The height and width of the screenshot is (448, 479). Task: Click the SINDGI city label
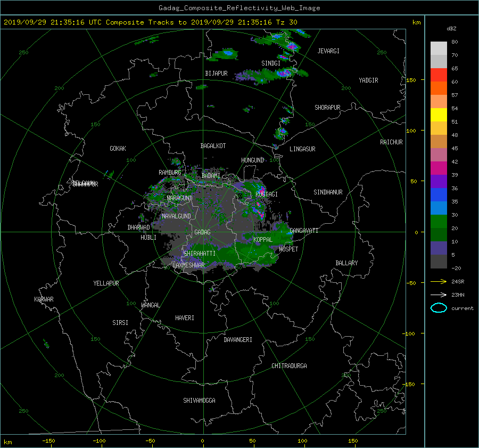(271, 63)
